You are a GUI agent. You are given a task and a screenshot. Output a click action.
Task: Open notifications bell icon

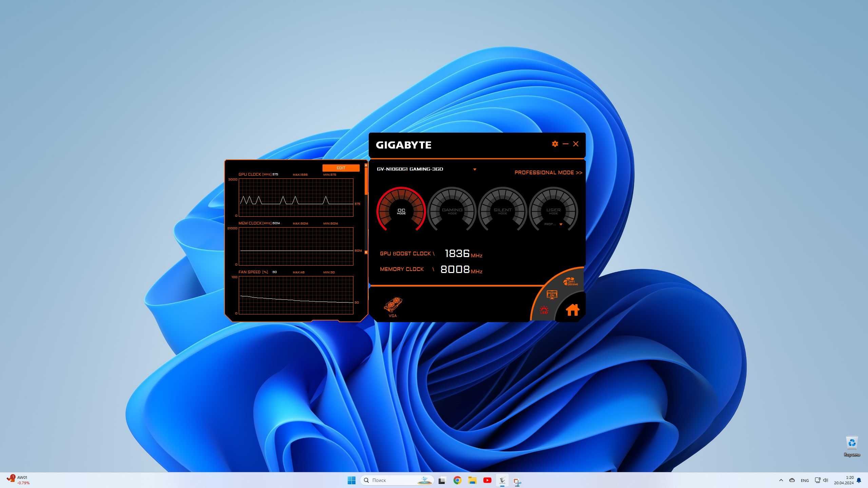pos(859,480)
